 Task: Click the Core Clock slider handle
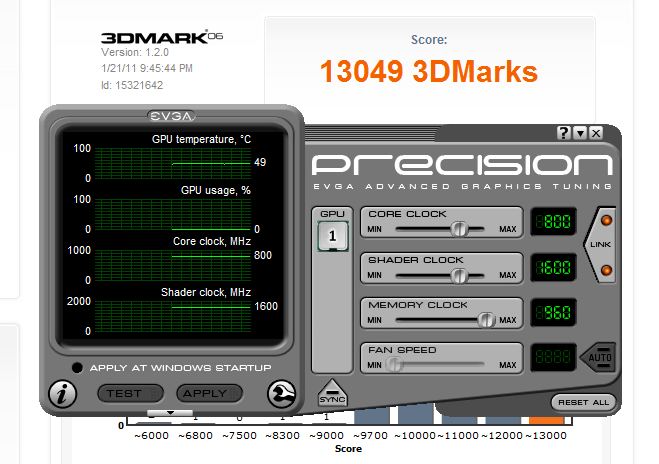pyautogui.click(x=459, y=229)
